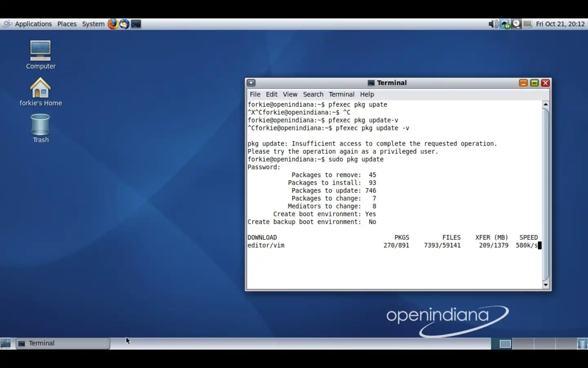Click the terminal scrollbar down arrow

click(x=546, y=285)
